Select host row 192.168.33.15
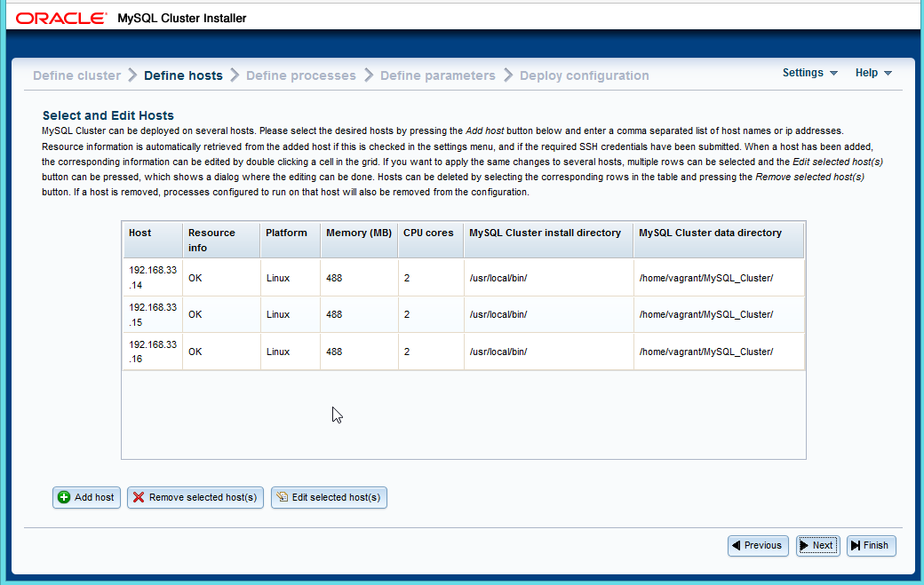This screenshot has width=924, height=585. [x=463, y=314]
